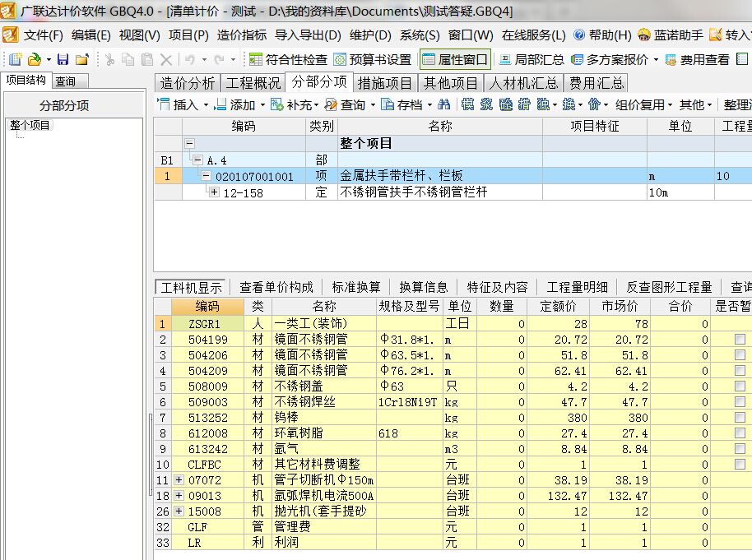Save project with the floppy disk icon
752x560 pixels.
[x=63, y=59]
